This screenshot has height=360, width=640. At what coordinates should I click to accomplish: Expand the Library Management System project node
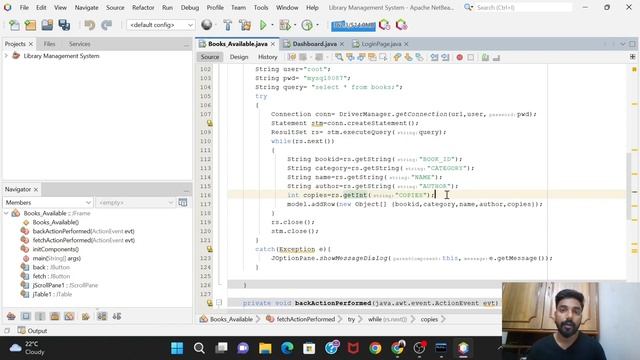point(6,56)
